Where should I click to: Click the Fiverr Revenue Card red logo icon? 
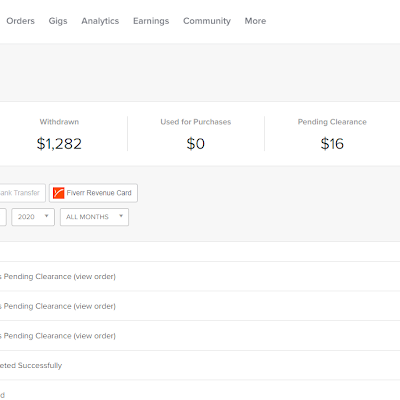pyautogui.click(x=59, y=193)
